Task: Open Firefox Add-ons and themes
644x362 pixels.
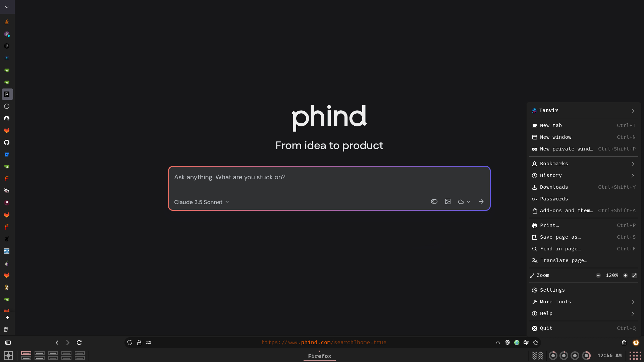Action: [x=567, y=210]
